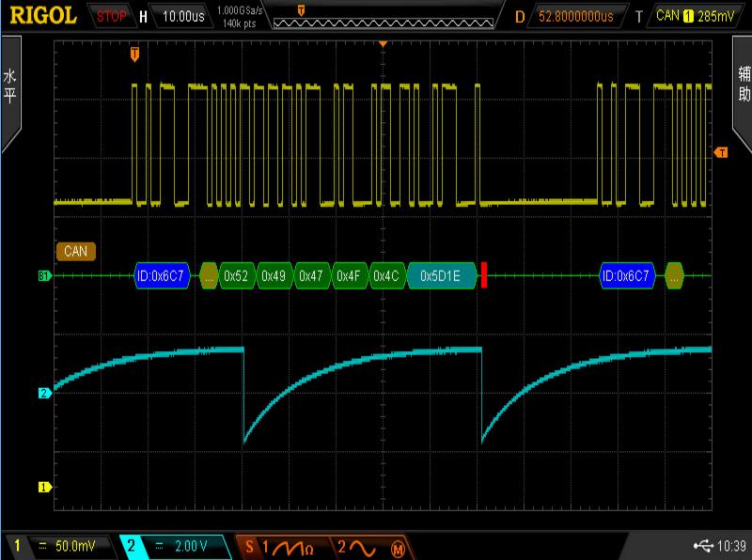Click the orange CAN decode label
Image resolution: width=752 pixels, height=560 pixels.
(76, 251)
